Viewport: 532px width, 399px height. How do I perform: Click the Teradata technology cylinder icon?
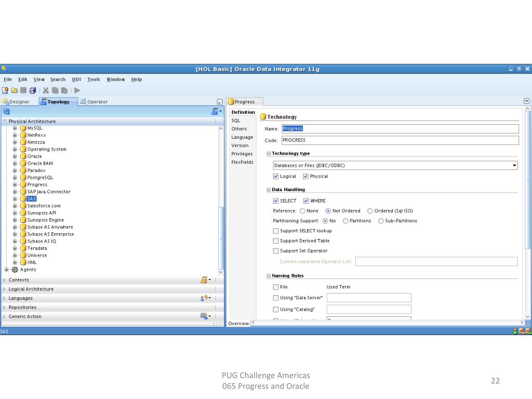point(23,248)
